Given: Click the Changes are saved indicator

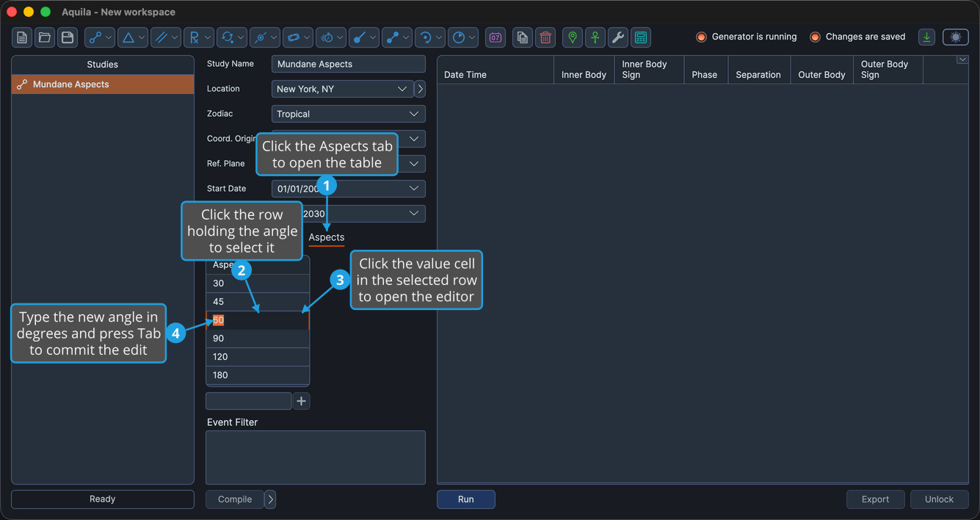Looking at the screenshot, I should [857, 37].
